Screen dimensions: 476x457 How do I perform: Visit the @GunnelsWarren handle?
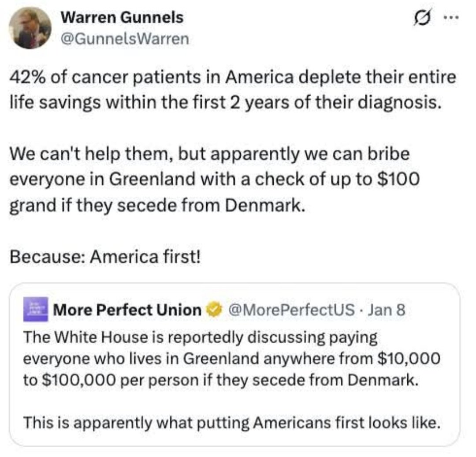(x=125, y=39)
